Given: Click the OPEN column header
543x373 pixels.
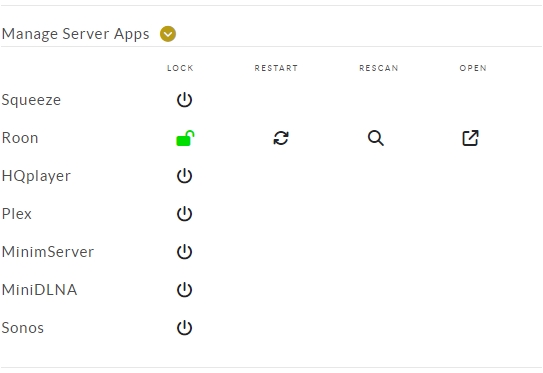Looking at the screenshot, I should point(473,68).
